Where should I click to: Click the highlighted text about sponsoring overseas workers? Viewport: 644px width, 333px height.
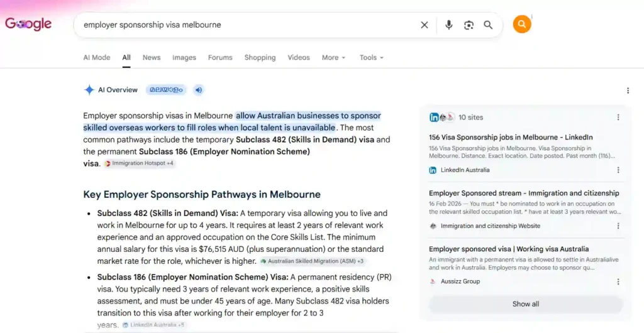(231, 121)
